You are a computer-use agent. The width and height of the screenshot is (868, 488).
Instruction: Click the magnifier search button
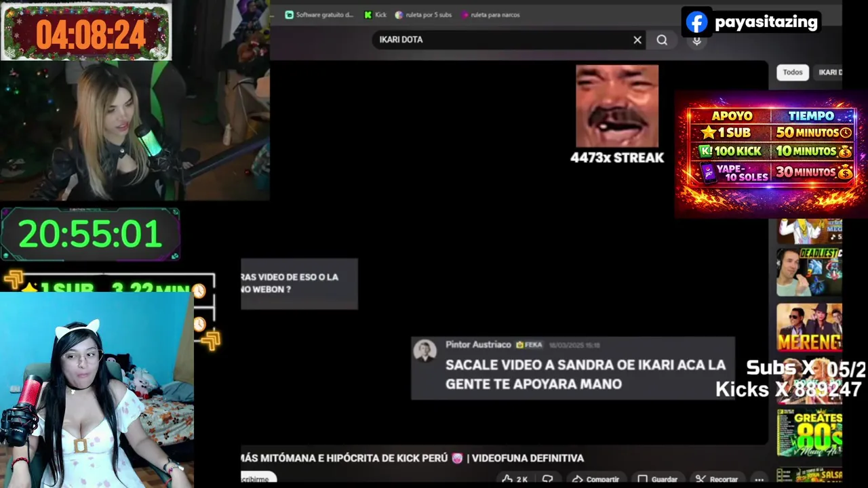point(662,40)
